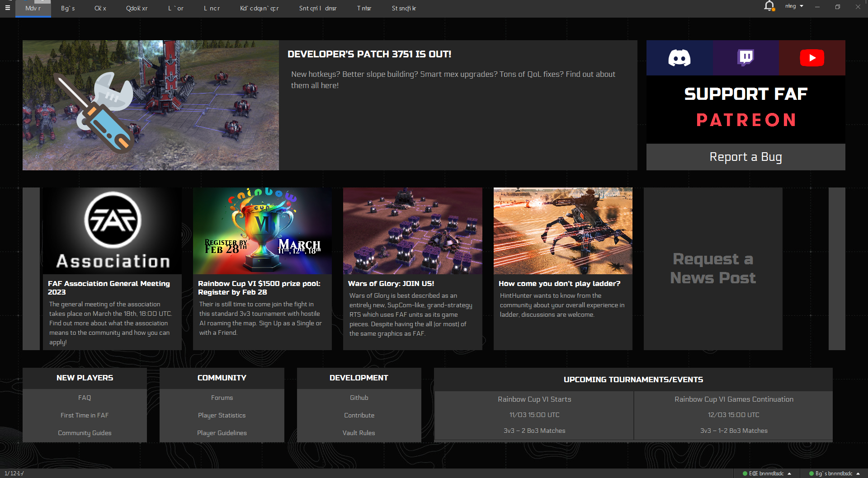
Task: Click the 'Rainbow Cup VI Starts' event
Action: 534,399
